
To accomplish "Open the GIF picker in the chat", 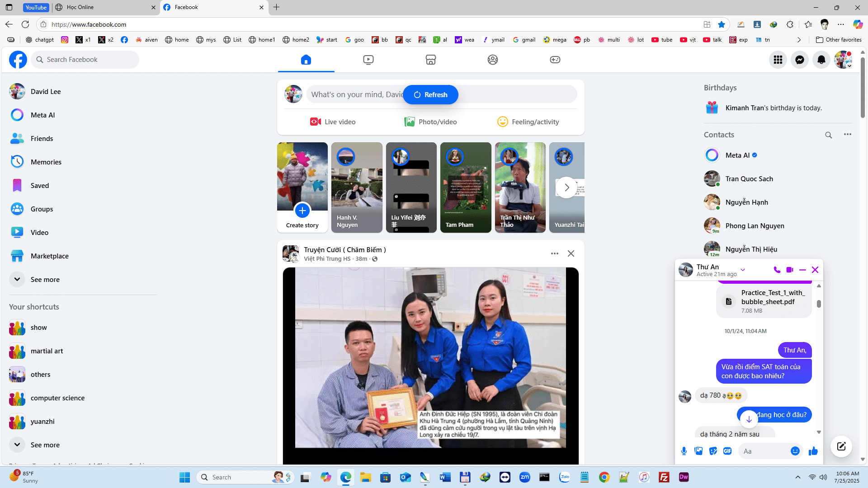I will pos(727,451).
